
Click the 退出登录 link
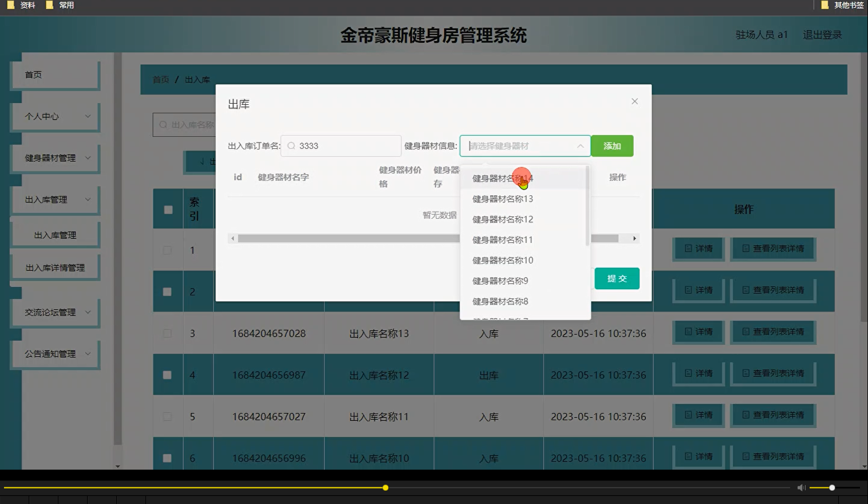822,34
